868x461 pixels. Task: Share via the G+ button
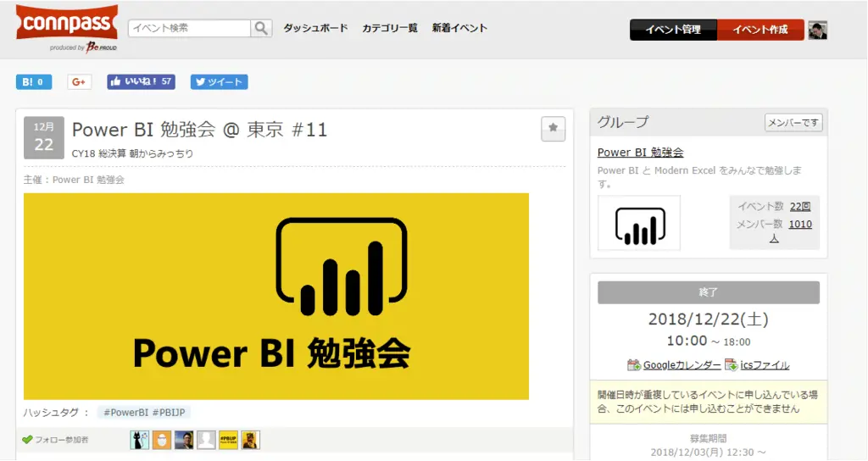tap(79, 82)
